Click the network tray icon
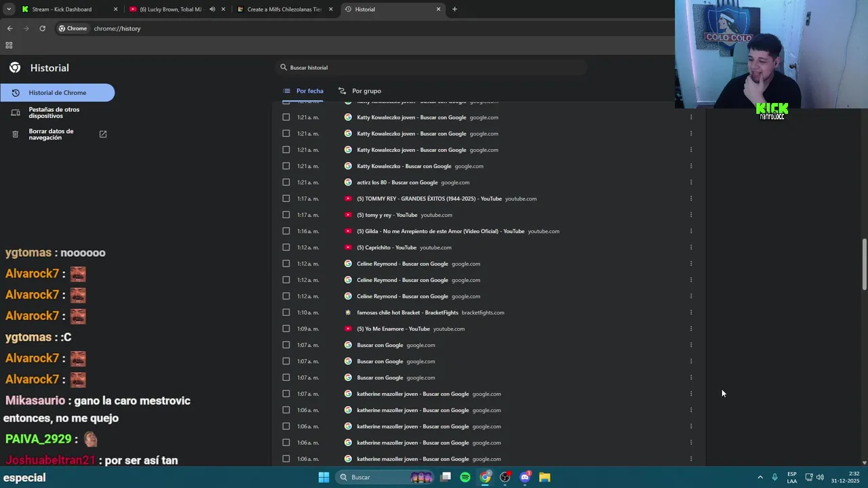868x488 pixels. pos(808,477)
